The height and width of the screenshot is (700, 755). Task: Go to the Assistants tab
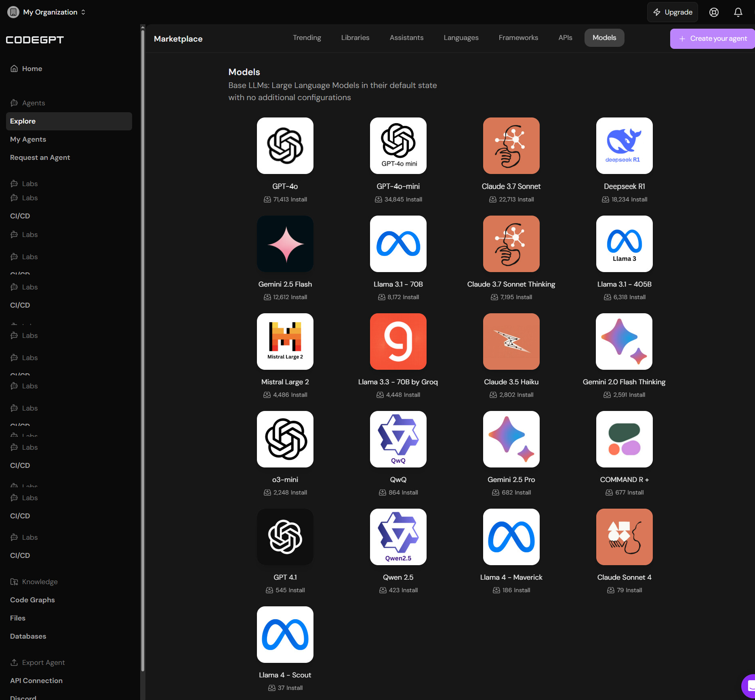point(406,38)
